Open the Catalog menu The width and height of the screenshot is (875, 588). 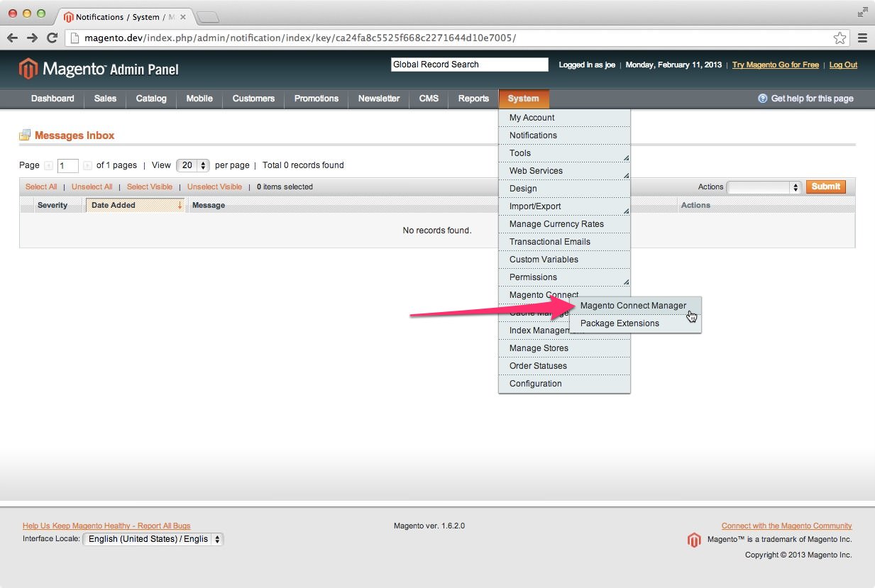tap(151, 99)
